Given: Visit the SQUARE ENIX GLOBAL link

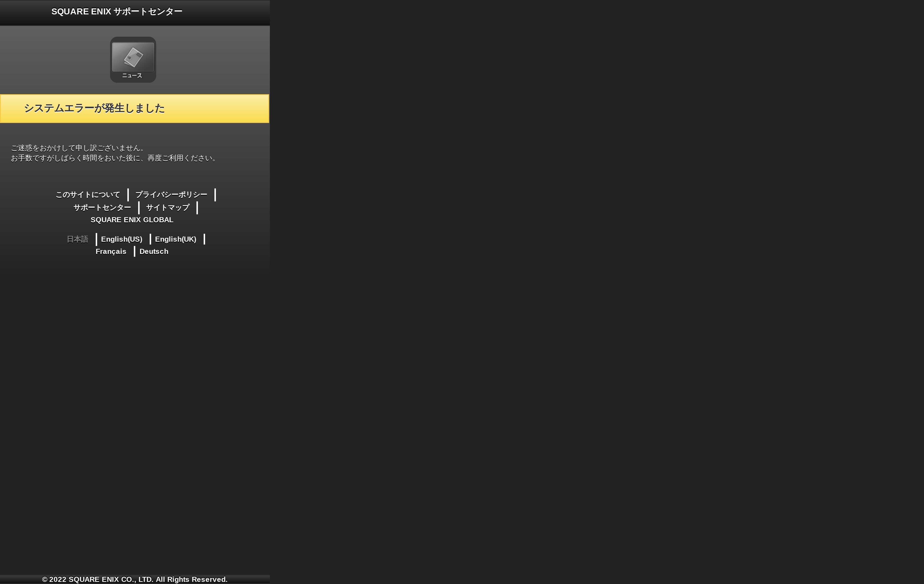Looking at the screenshot, I should (132, 220).
